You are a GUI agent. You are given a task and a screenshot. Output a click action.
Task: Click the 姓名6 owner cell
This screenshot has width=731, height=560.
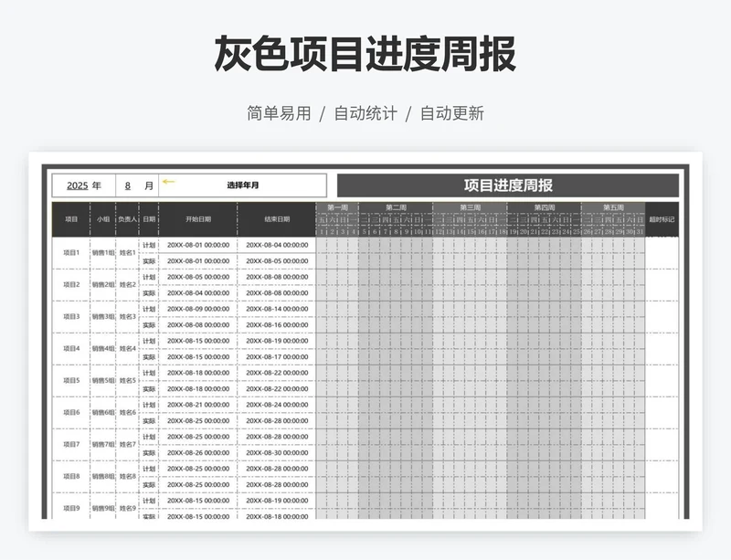click(x=127, y=412)
